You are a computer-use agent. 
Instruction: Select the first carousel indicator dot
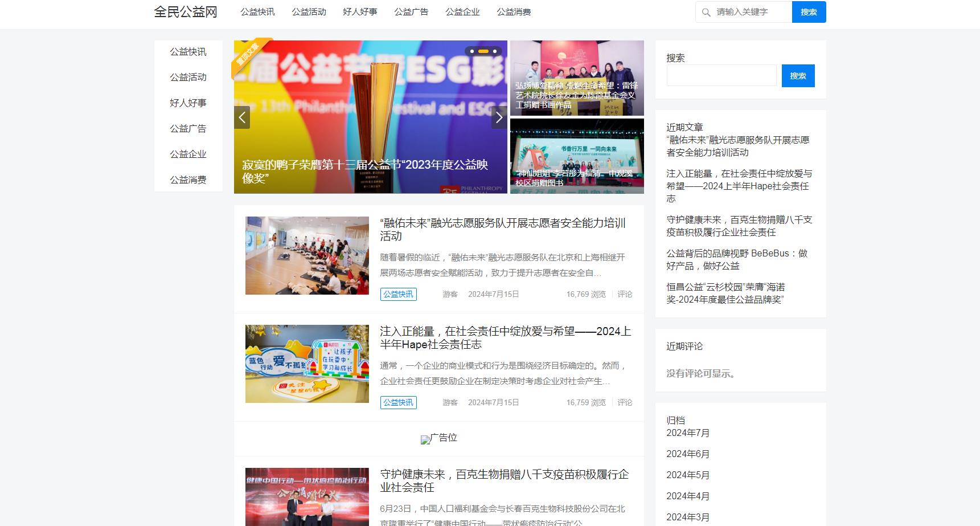pos(472,51)
